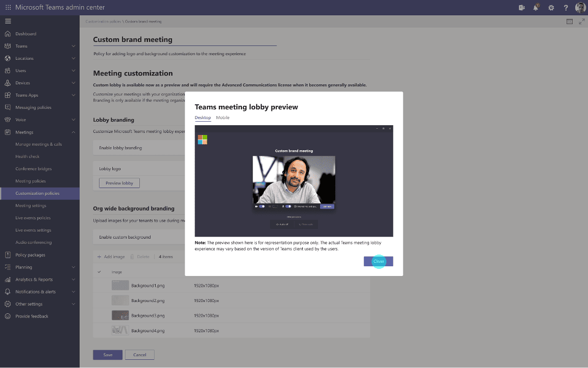
Task: Open Live events policies menu item
Action: pyautogui.click(x=33, y=218)
